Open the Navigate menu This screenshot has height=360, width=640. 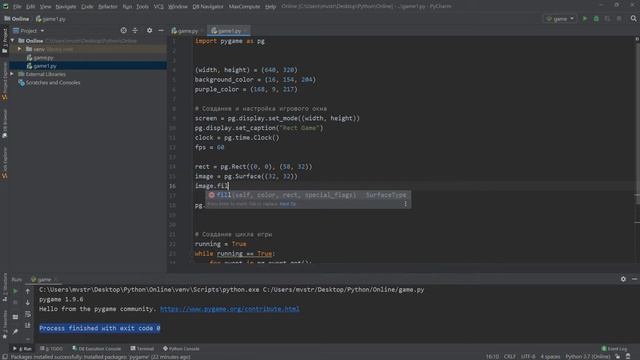click(66, 7)
